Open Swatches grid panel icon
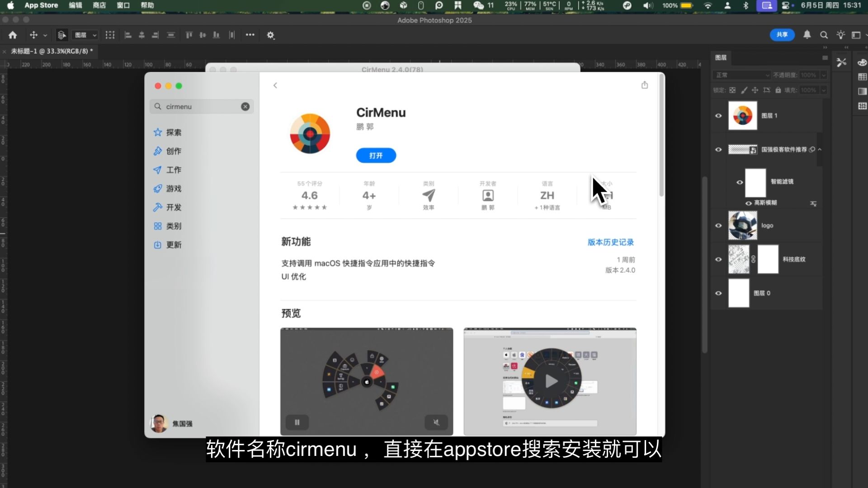Screen dimensions: 868x488 [x=862, y=77]
